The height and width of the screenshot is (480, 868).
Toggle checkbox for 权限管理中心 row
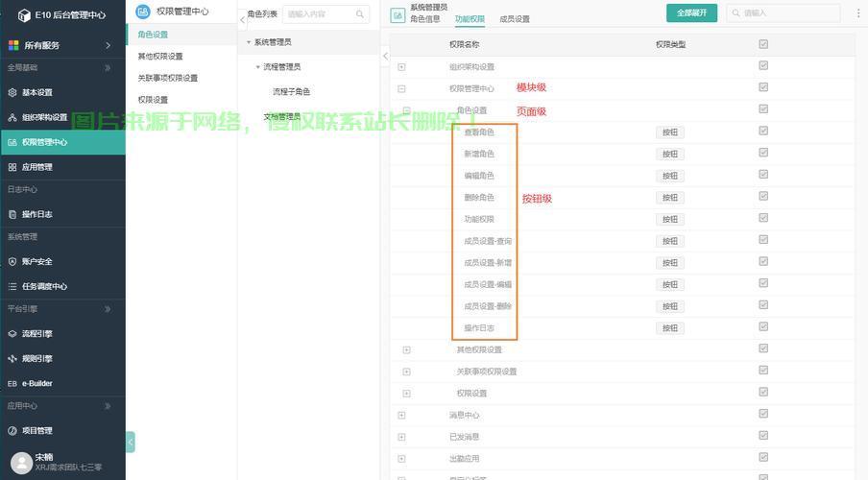tap(763, 87)
